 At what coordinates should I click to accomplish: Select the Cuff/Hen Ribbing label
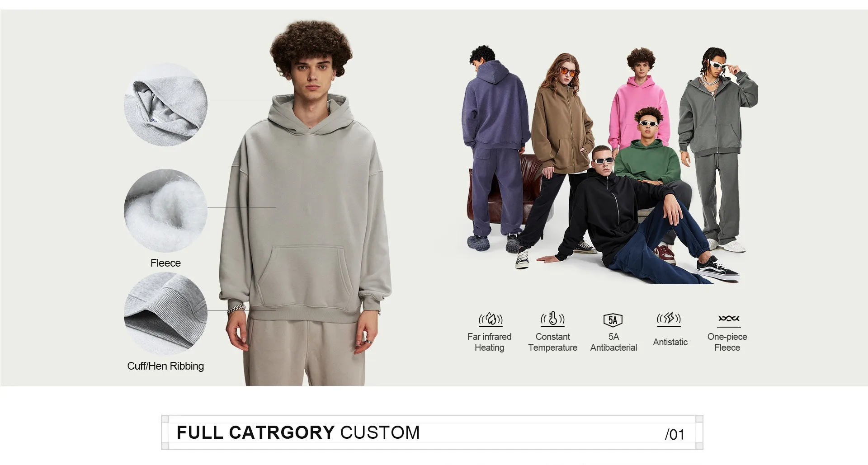click(165, 366)
